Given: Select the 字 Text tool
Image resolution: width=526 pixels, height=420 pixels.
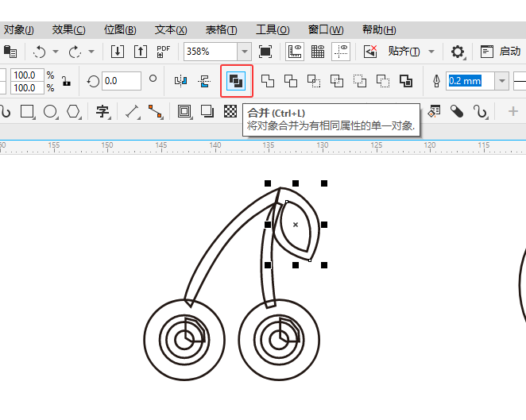Looking at the screenshot, I should click(x=102, y=111).
